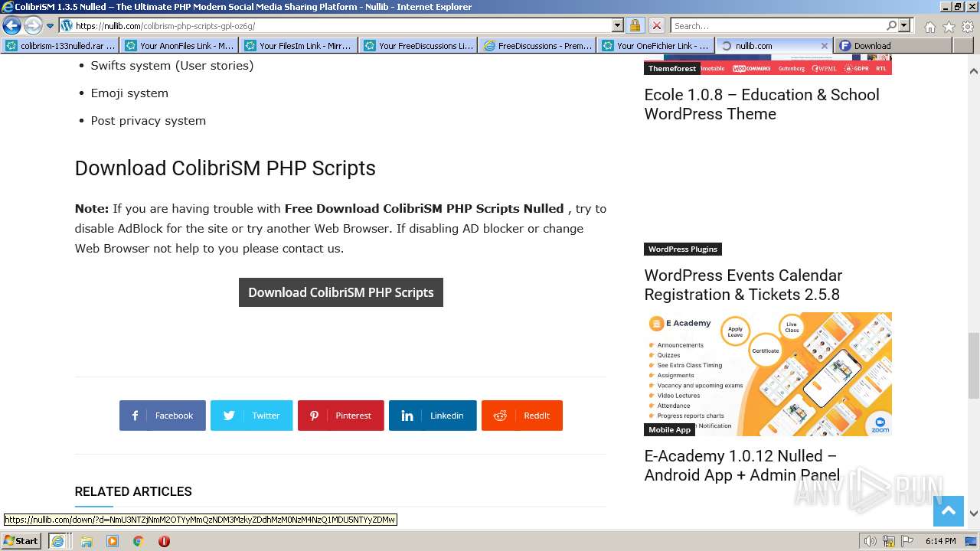980x551 pixels.
Task: Open the search provider dropdown arrow
Action: 904,25
